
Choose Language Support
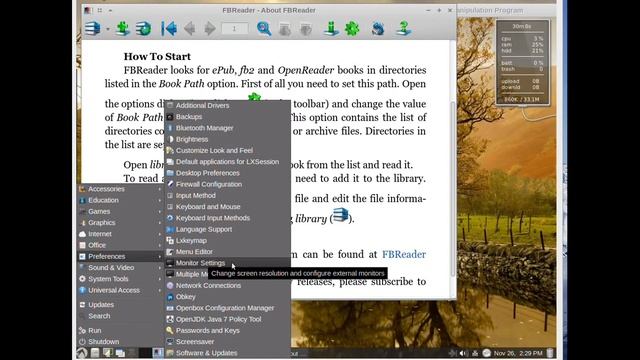point(228,229)
